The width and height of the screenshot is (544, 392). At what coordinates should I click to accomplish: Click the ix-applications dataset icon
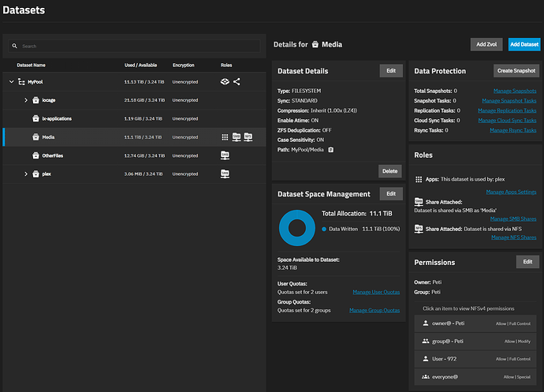(x=35, y=118)
